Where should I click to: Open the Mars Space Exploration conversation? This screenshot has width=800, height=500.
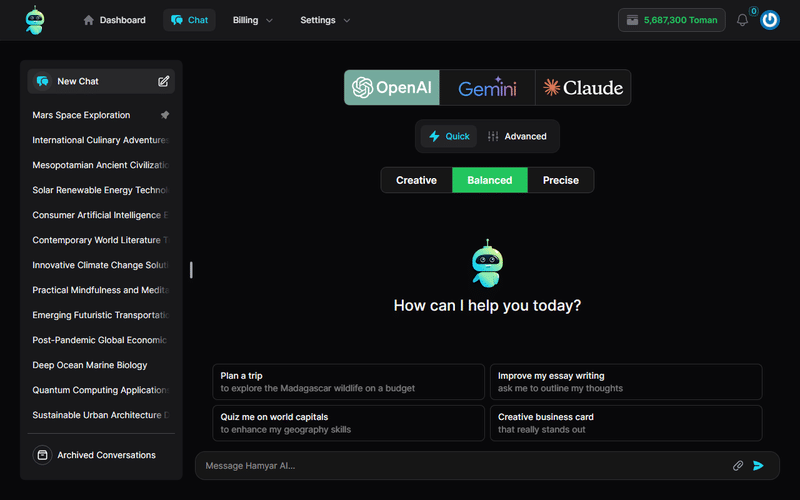tap(101, 115)
